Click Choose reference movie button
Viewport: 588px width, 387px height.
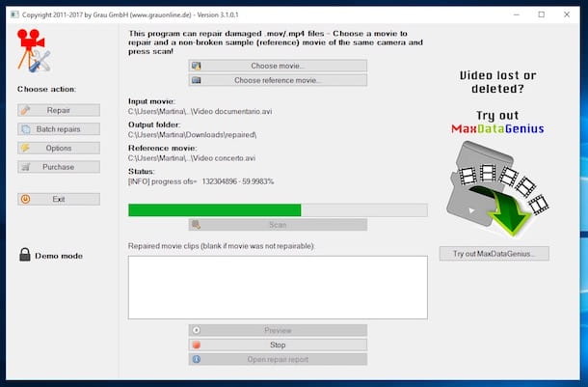278,80
